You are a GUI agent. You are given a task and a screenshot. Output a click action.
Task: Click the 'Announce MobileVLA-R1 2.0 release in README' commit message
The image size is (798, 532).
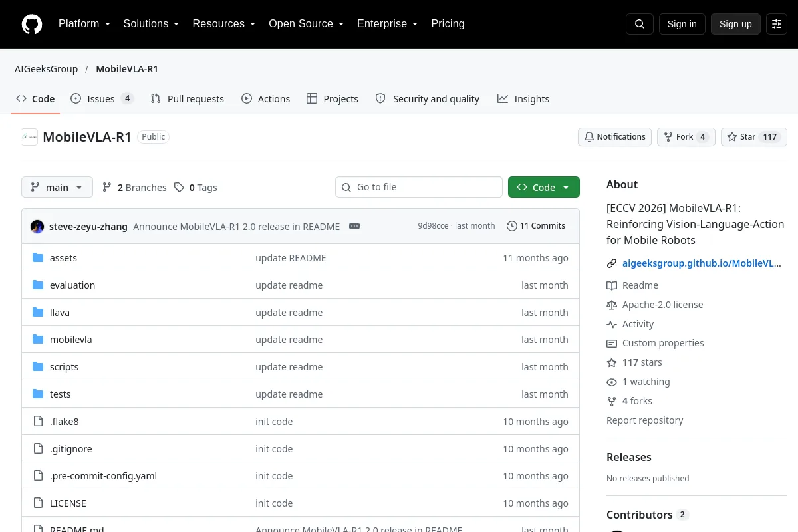tap(236, 227)
